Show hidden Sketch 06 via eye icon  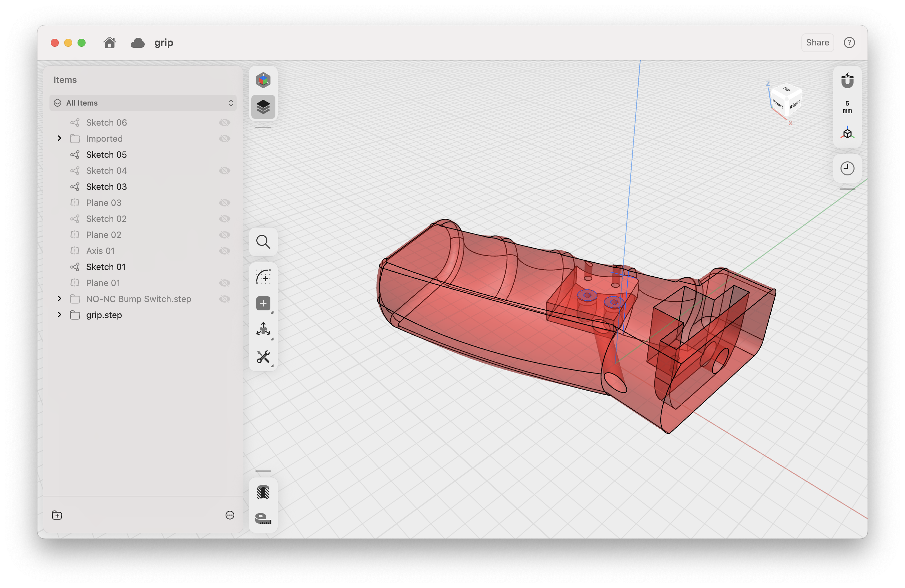point(225,123)
